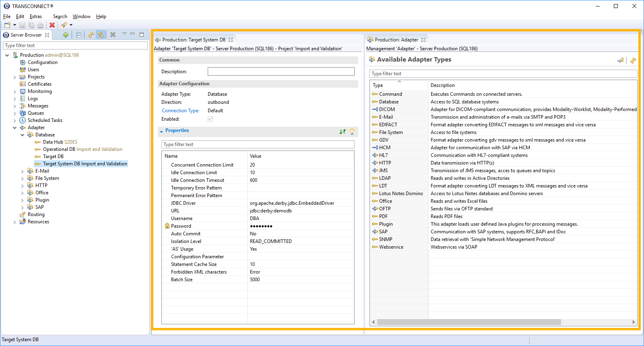Collapse the Properties section
Image resolution: width=644 pixels, height=346 pixels.
161,132
